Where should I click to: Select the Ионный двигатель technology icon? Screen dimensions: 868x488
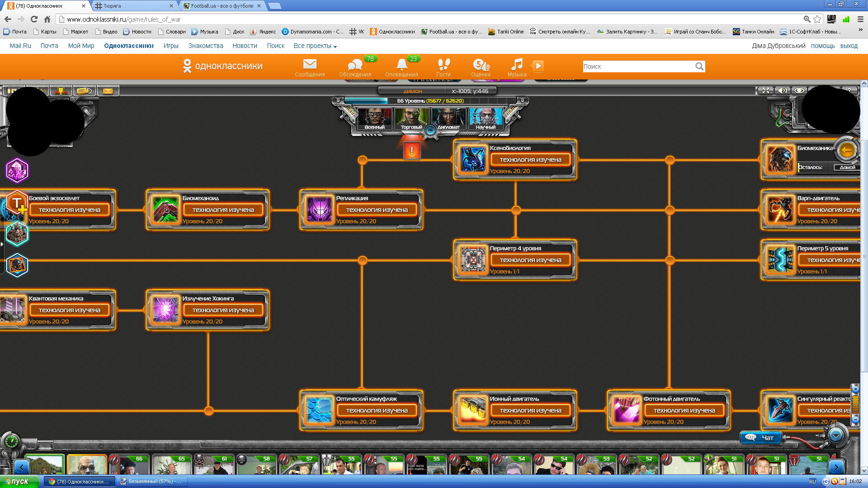coord(472,410)
